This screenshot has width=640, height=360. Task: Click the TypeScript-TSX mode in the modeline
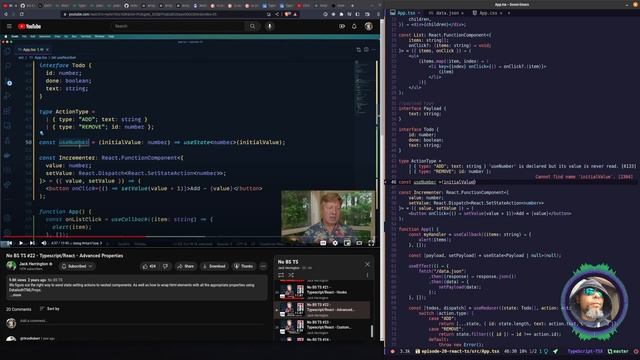coord(585,351)
